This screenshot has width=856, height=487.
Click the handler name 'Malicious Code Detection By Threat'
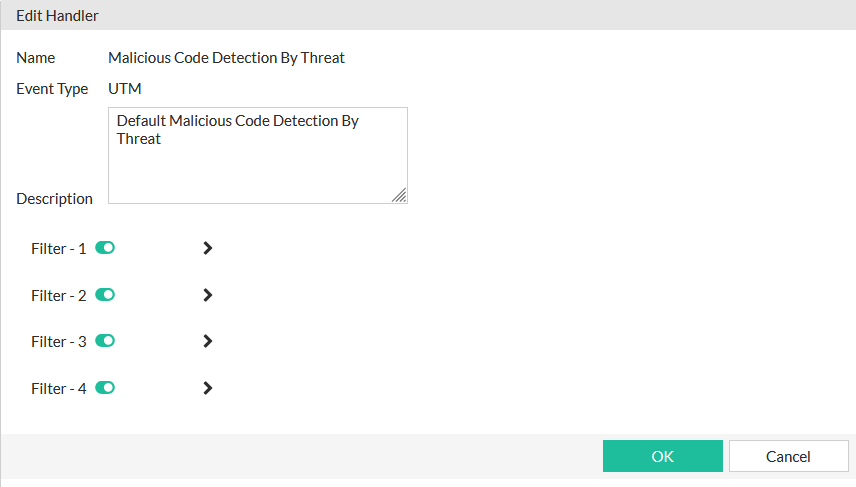(x=226, y=58)
